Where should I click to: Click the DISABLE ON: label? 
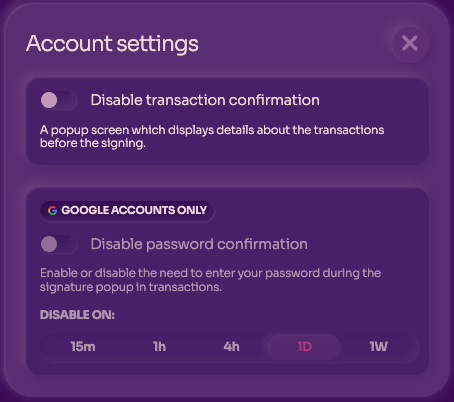point(77,315)
